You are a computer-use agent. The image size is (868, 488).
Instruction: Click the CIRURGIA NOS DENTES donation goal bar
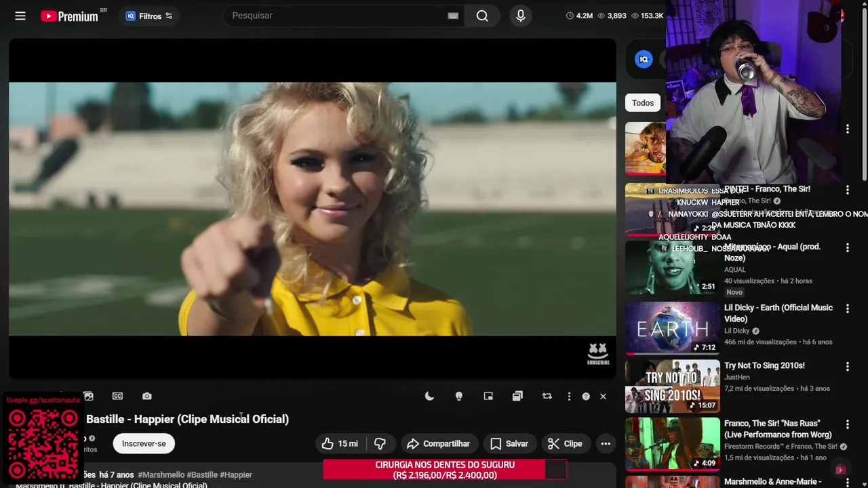pos(445,470)
